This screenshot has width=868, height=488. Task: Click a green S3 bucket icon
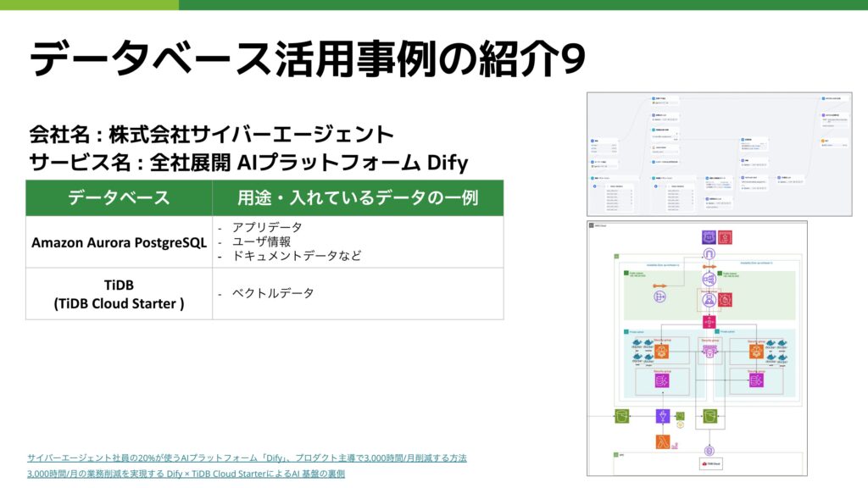pos(620,416)
